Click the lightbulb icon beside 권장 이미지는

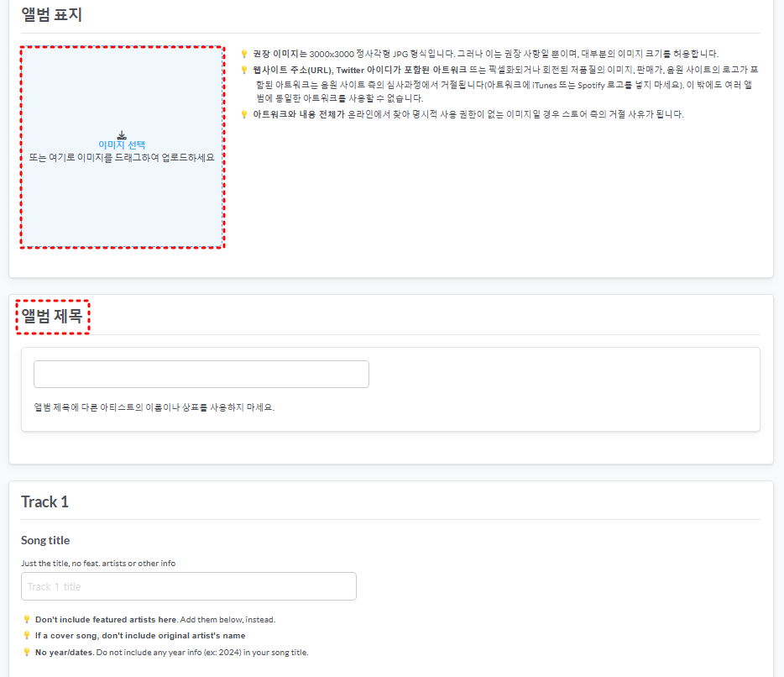pos(244,54)
